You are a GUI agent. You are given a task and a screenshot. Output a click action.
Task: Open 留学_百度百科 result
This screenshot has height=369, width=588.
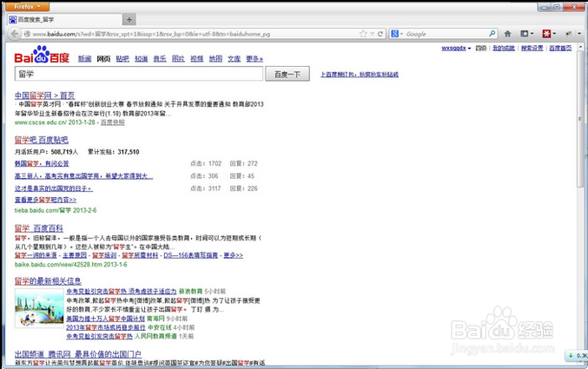(38, 228)
